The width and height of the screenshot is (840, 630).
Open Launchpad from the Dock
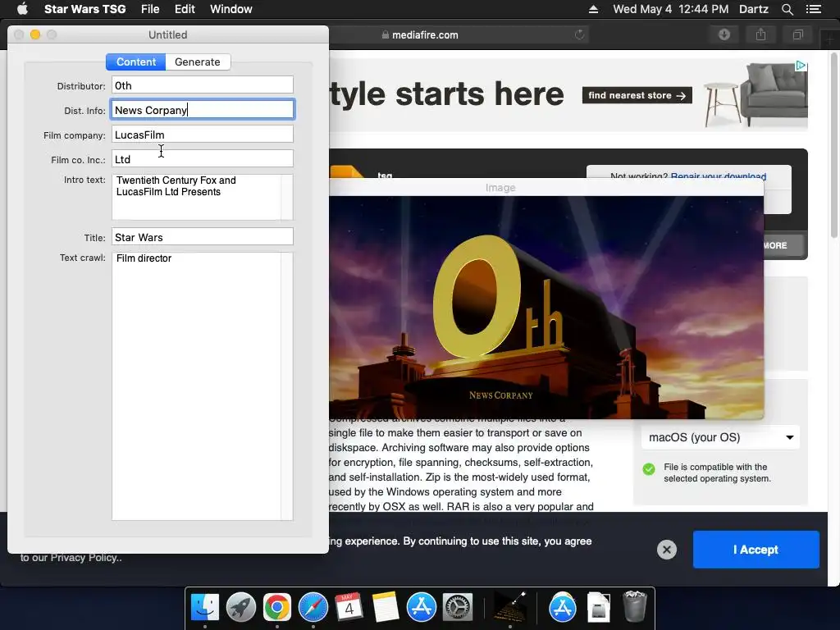coord(241,608)
